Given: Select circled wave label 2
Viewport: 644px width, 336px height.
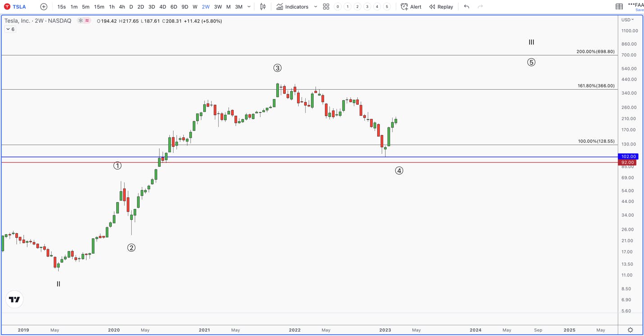Looking at the screenshot, I should pos(131,248).
